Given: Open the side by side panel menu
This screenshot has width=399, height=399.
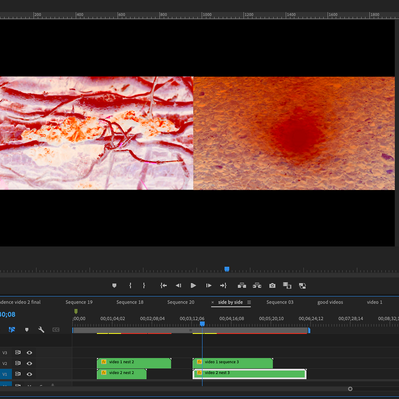Looking at the screenshot, I should [249, 302].
